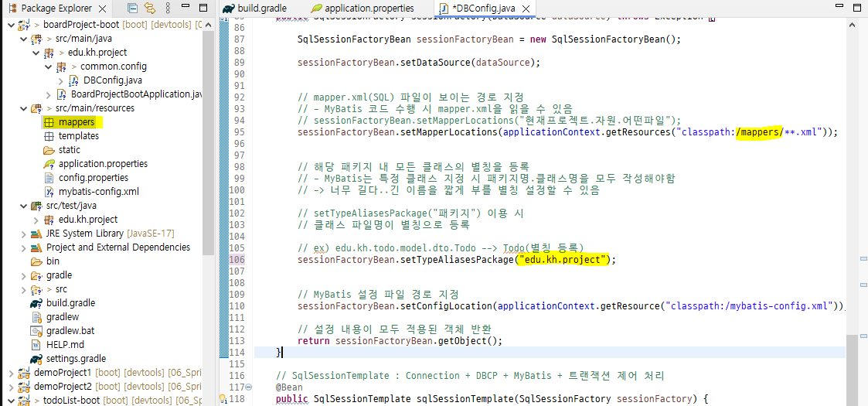This screenshot has height=406, width=868.
Task: Click "classpath:/mybatis-config.xml" string on line 110
Action: [751, 305]
